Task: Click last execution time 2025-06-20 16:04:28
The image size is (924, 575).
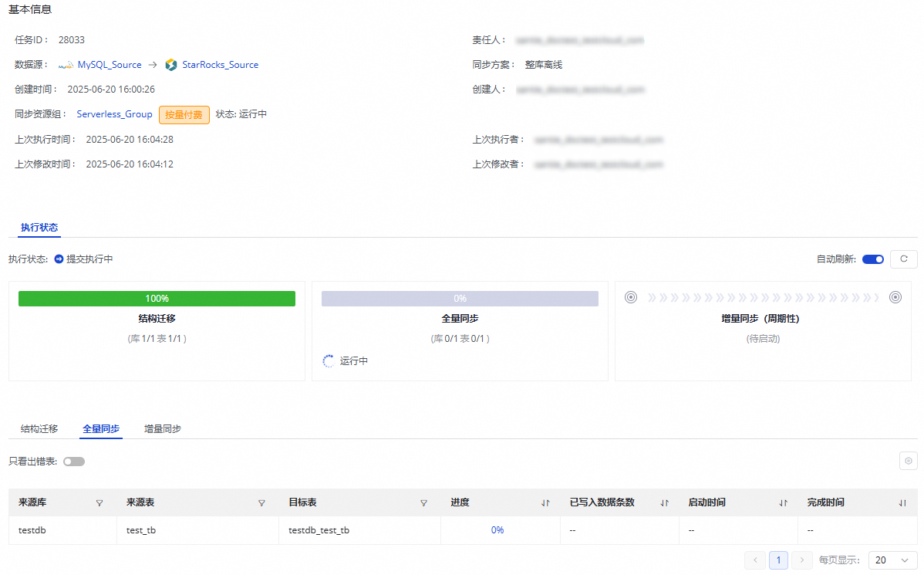Action: point(130,140)
